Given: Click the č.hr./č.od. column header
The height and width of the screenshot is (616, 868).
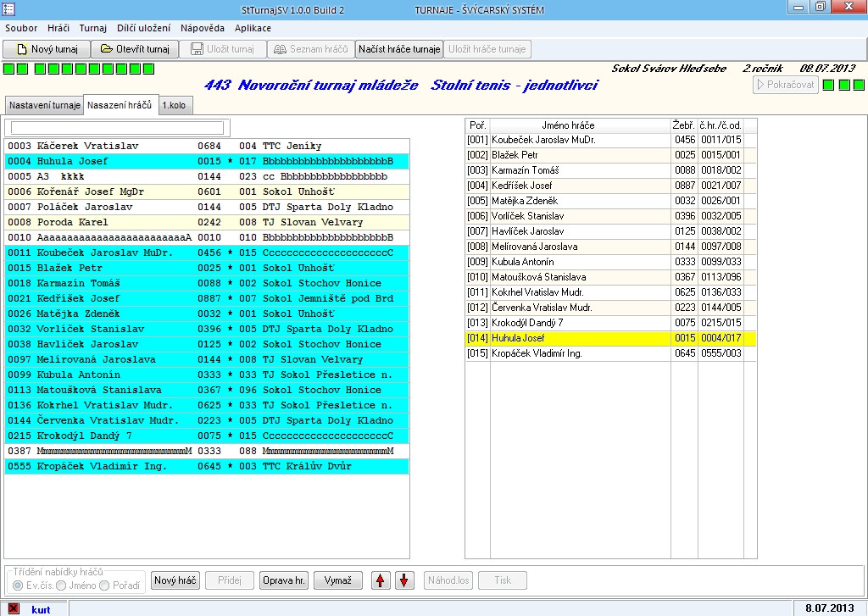Looking at the screenshot, I should (721, 125).
